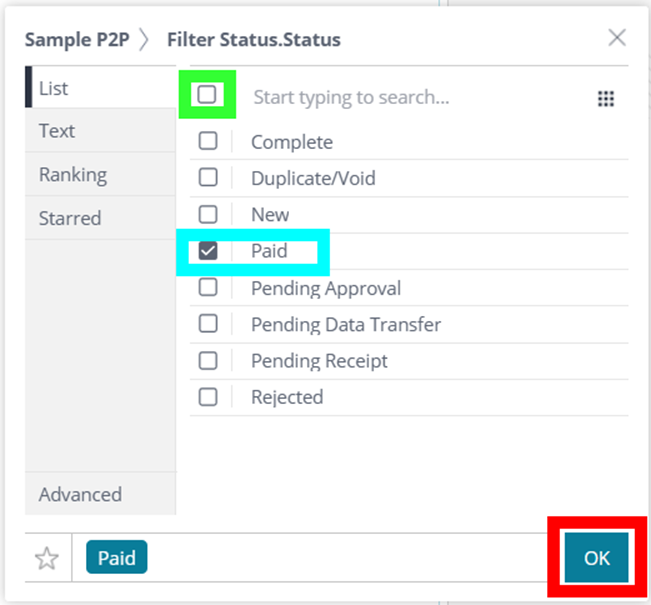The height and width of the screenshot is (605, 651).
Task: Click the grid view icon beside search
Action: [606, 98]
